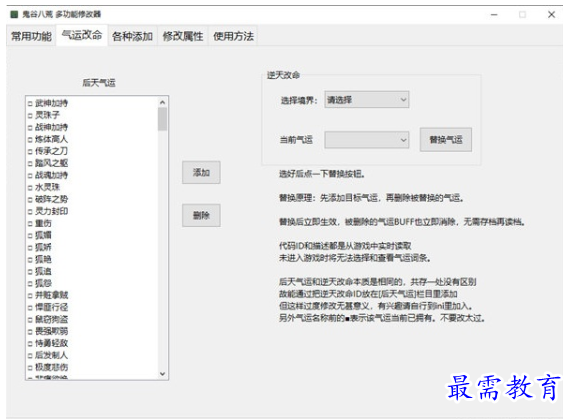Check the 踏风之躯 checkbox

pos(30,164)
